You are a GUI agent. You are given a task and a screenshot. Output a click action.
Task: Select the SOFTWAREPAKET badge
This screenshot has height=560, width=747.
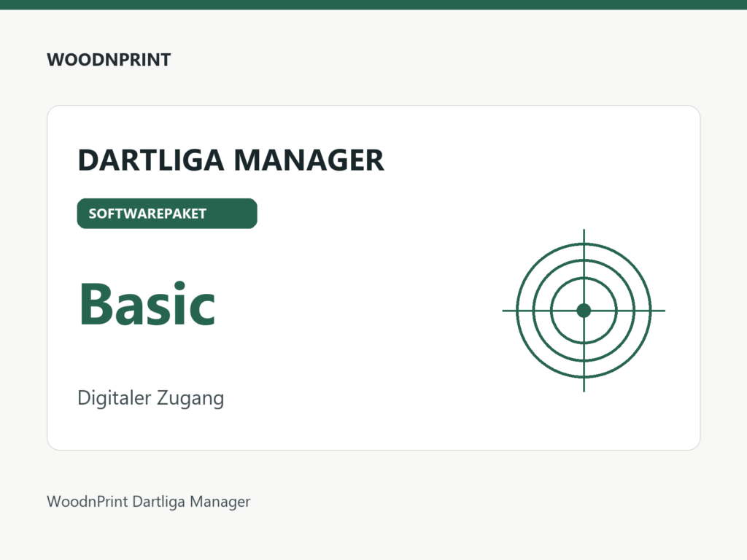tap(167, 214)
